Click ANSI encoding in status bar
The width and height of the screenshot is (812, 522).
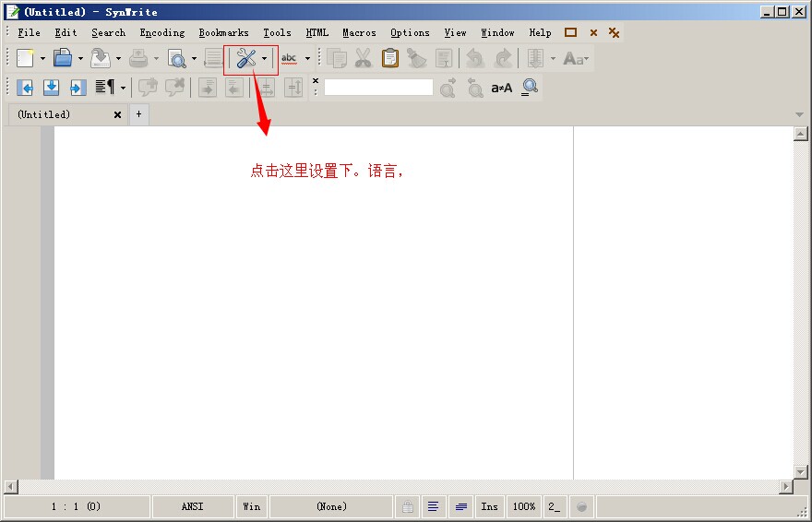[x=192, y=506]
